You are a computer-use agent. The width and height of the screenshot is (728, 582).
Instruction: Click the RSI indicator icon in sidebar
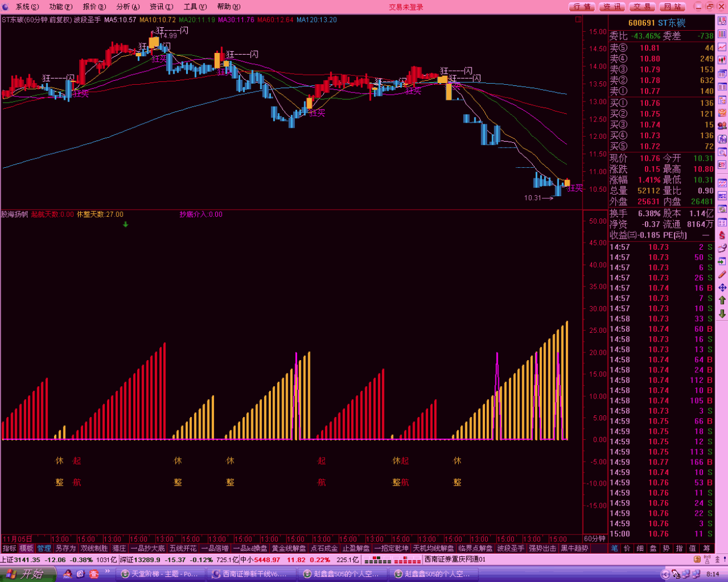[722, 196]
